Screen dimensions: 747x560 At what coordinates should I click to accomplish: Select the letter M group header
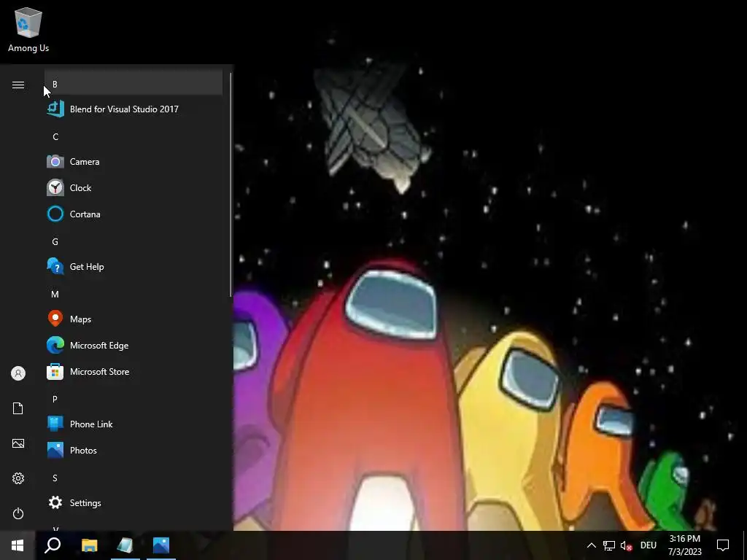click(x=55, y=295)
